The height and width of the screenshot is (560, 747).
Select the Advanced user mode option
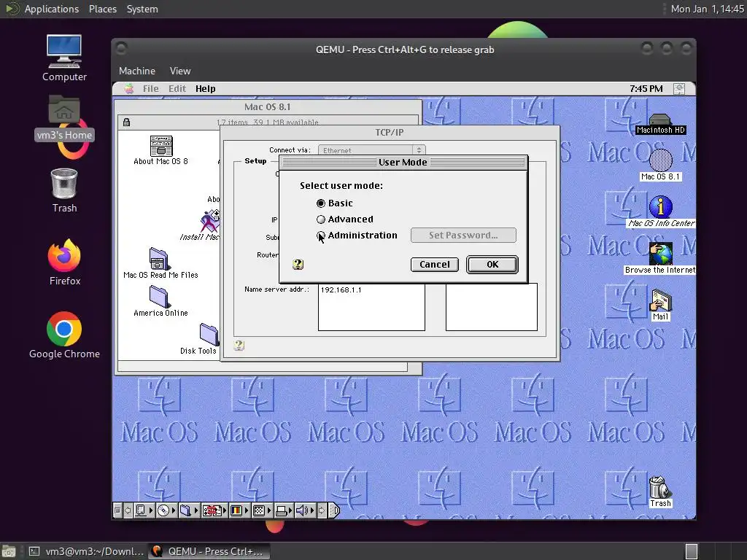(321, 219)
